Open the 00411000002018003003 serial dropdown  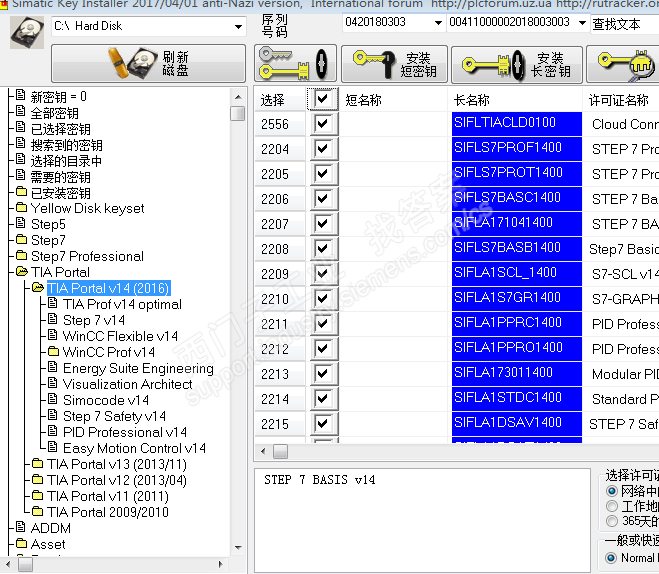click(x=582, y=23)
